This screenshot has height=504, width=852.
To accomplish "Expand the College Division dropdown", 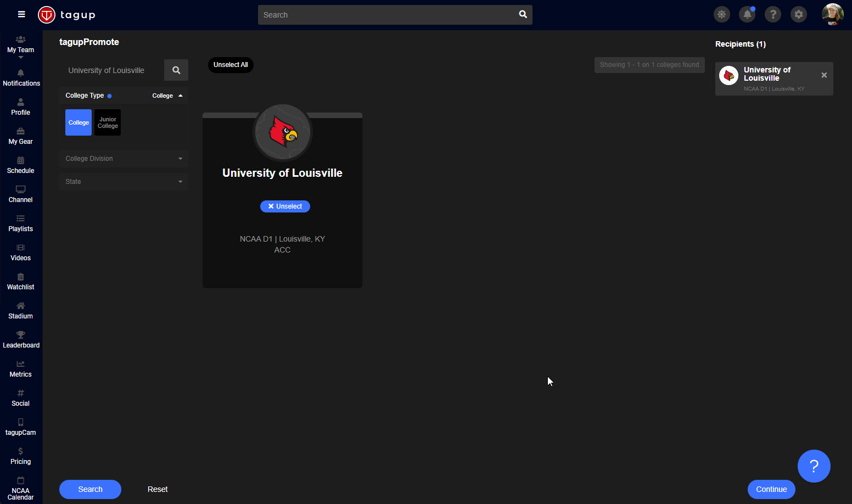I will click(124, 159).
